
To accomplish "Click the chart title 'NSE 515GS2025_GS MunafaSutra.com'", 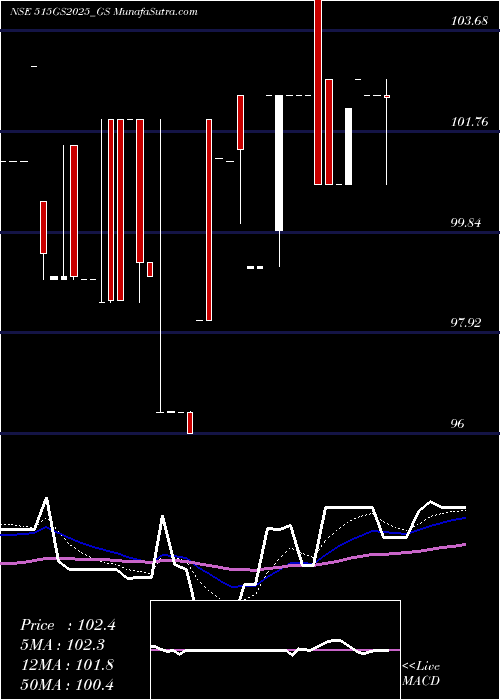I will pyautogui.click(x=104, y=12).
